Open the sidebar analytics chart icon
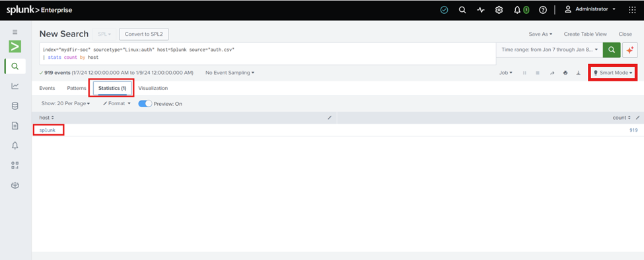The image size is (644, 260). tap(15, 86)
